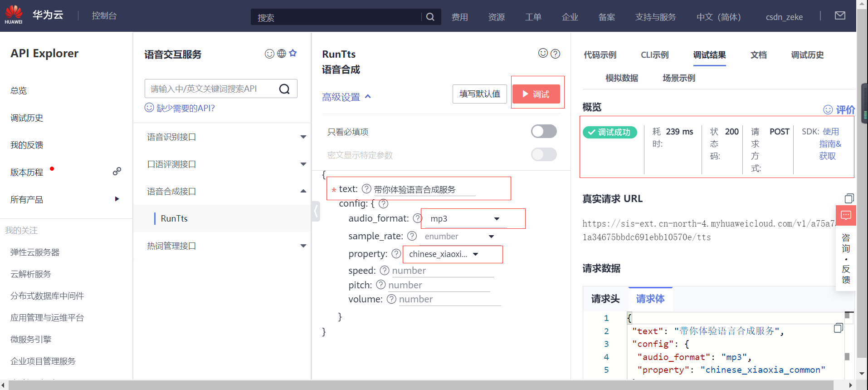This screenshot has height=390, width=868.
Task: Click the globe icon beside 语音交互服务
Action: point(282,54)
